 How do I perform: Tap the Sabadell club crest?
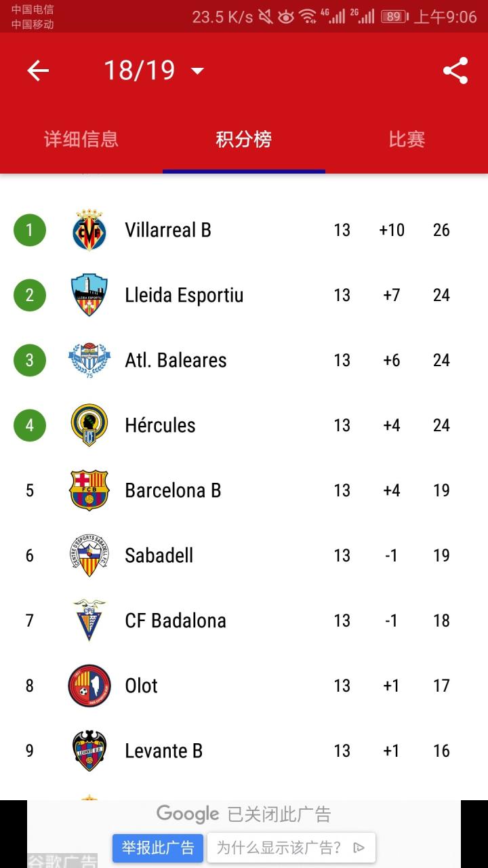89,555
